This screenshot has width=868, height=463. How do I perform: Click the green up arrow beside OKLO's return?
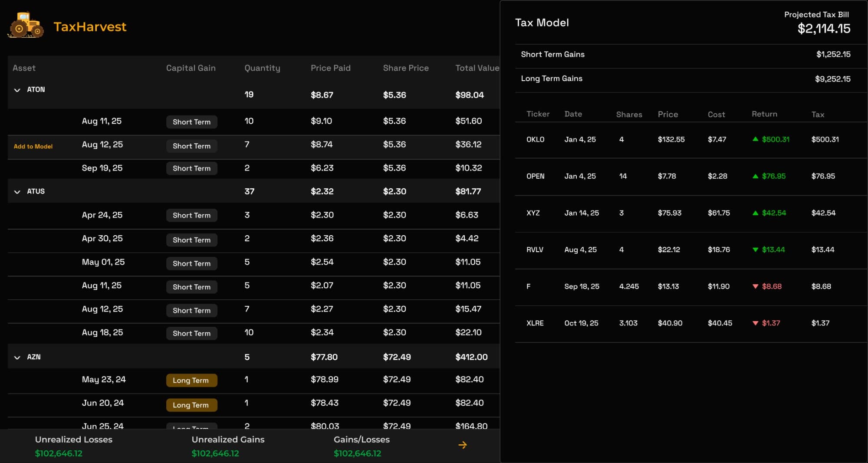pos(756,139)
